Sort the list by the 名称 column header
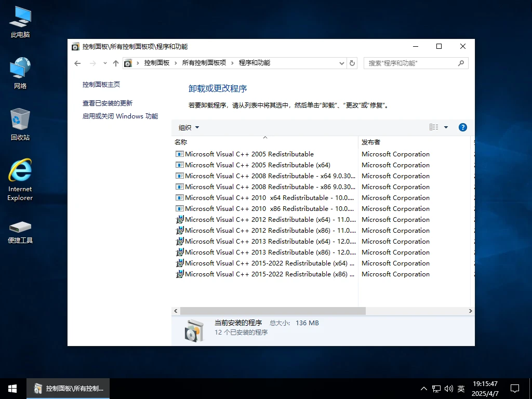The width and height of the screenshot is (532, 399). coord(180,142)
